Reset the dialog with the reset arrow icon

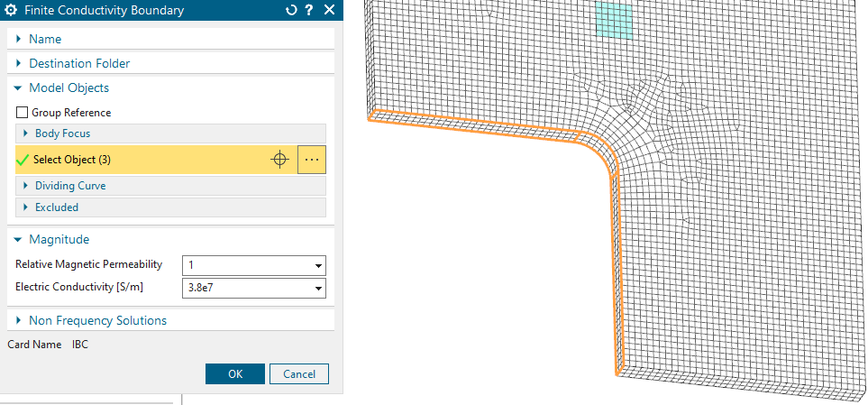point(290,11)
